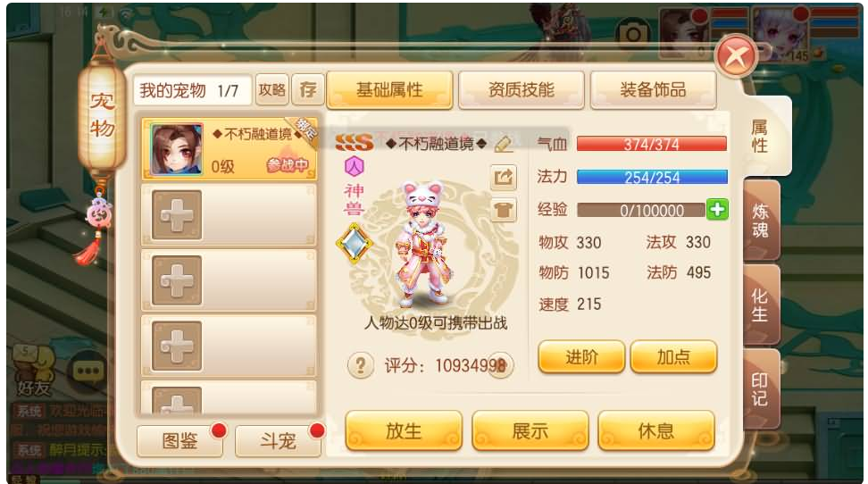Open the 化生 side tab
Viewport: 868px width, 484px height.
click(761, 305)
